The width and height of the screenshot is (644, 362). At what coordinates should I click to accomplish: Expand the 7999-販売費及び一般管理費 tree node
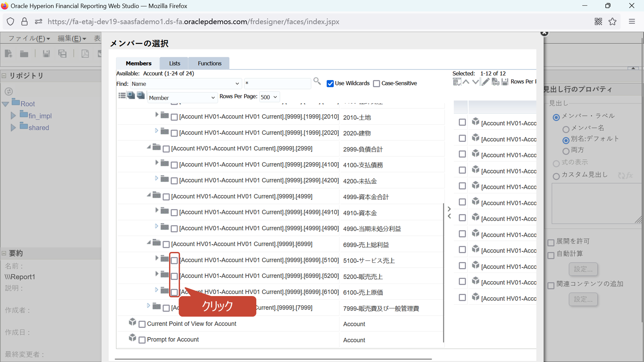pos(148,305)
